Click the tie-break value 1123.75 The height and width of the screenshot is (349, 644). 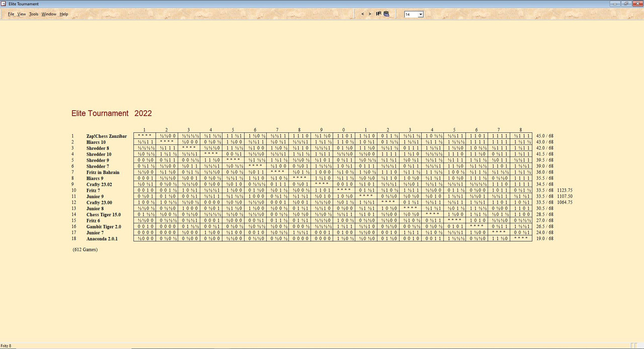(565, 191)
